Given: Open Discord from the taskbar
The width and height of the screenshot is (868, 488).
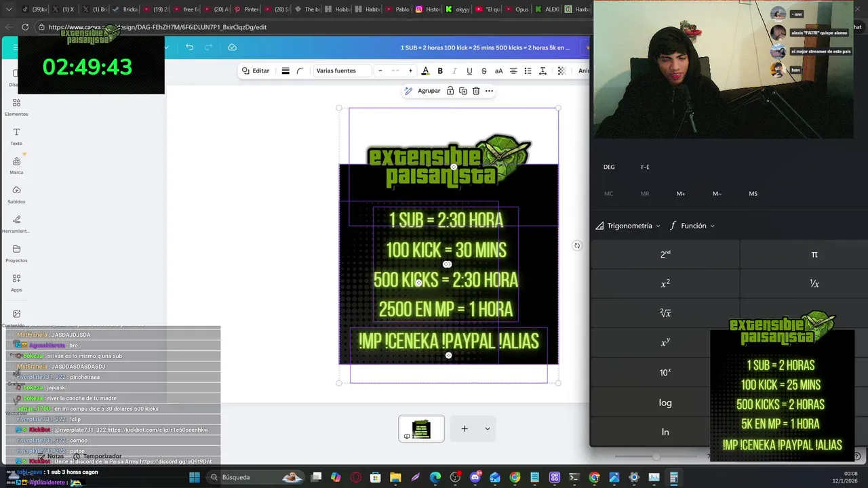Looking at the screenshot, I should (x=475, y=477).
